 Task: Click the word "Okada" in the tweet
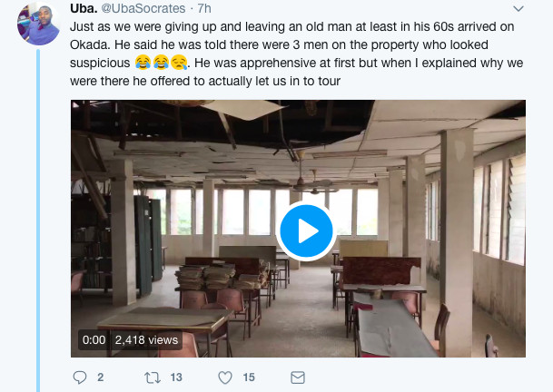88,44
